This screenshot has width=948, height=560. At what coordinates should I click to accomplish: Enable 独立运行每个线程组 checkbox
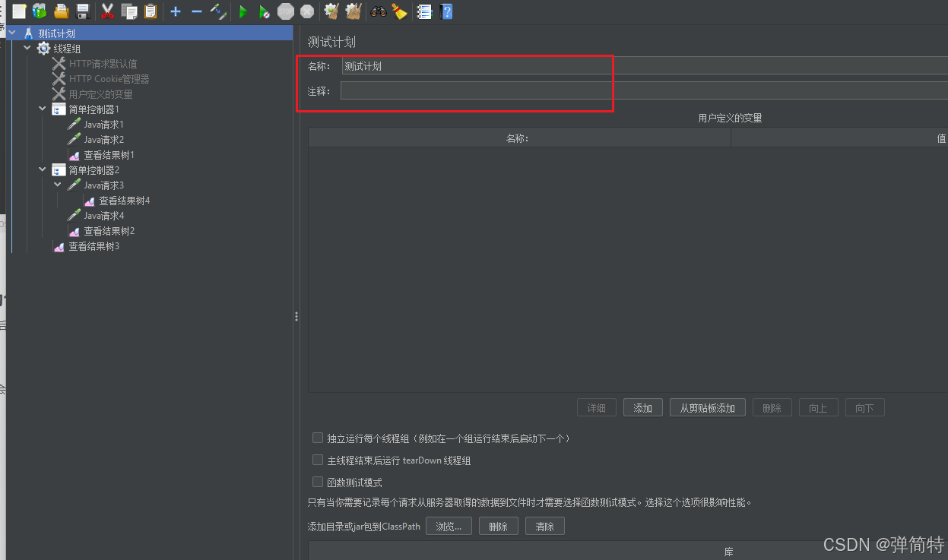[x=318, y=438]
